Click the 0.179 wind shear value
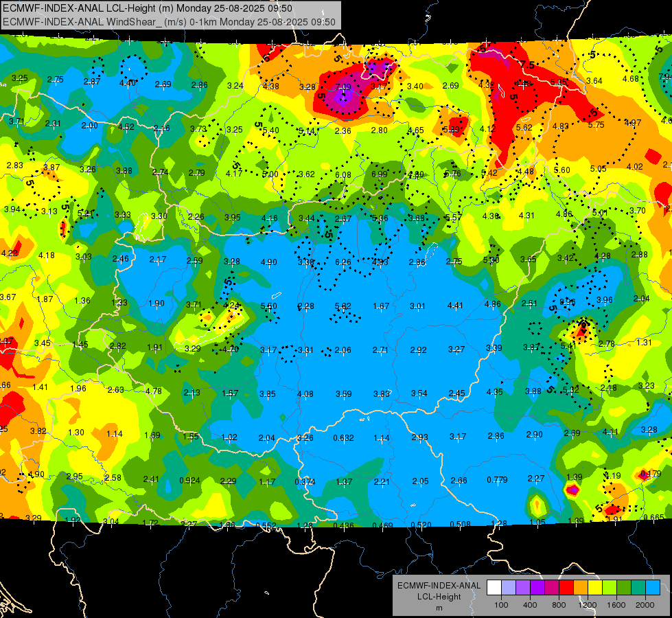 pos(650,474)
